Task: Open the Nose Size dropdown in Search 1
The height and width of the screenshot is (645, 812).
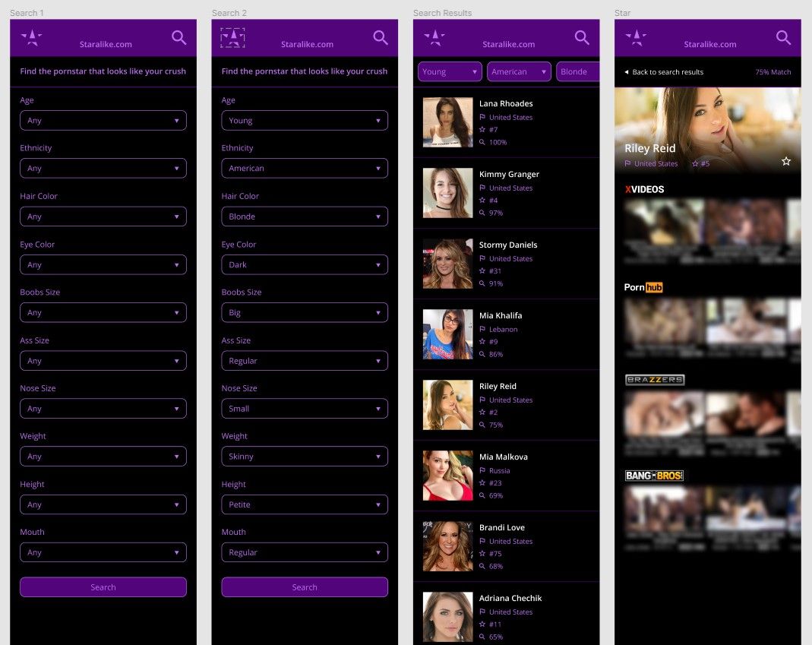Action: (x=103, y=409)
